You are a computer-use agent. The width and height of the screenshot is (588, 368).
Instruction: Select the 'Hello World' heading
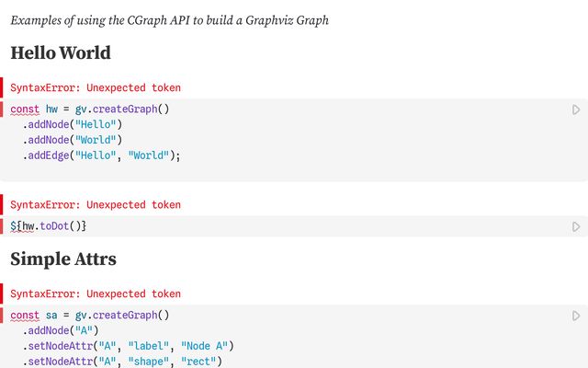61,52
